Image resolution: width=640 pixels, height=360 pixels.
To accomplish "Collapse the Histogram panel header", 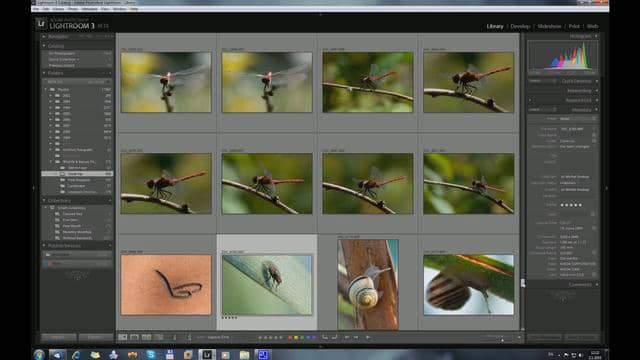I will point(596,36).
